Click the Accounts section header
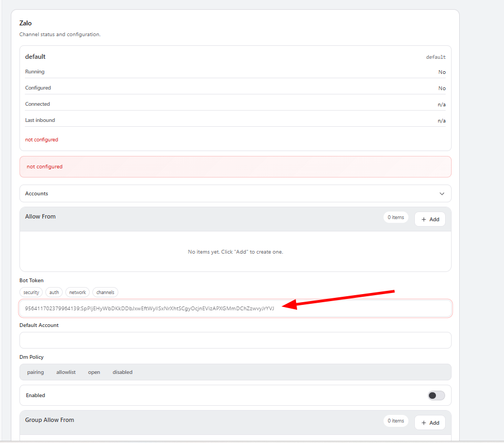Screen dimensions: 504x443 [x=236, y=194]
